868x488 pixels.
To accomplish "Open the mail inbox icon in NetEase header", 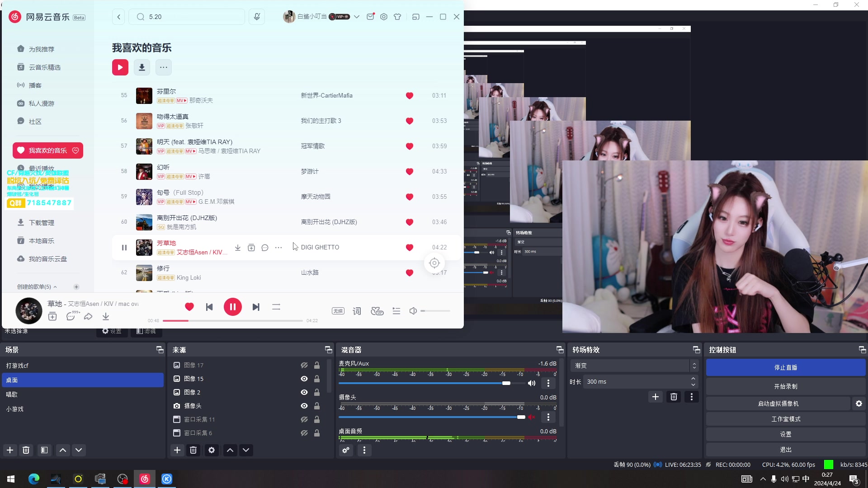I will coord(370,17).
